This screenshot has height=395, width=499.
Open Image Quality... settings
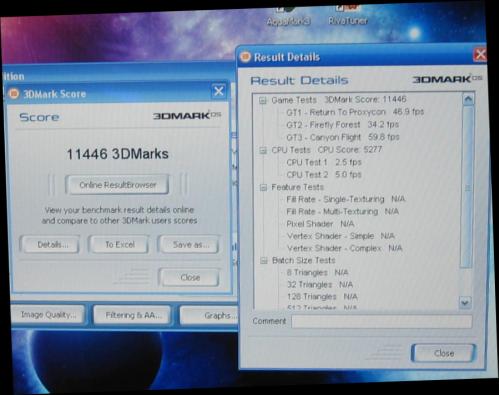pyautogui.click(x=48, y=315)
